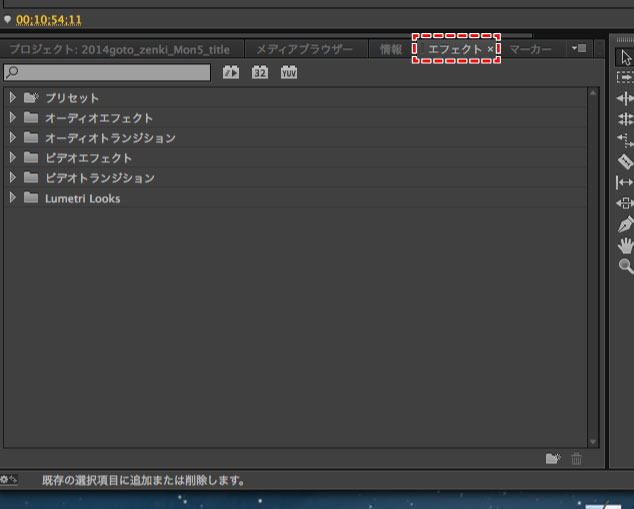Click the New Custom Bin icon
The height and width of the screenshot is (509, 634).
pyautogui.click(x=553, y=458)
